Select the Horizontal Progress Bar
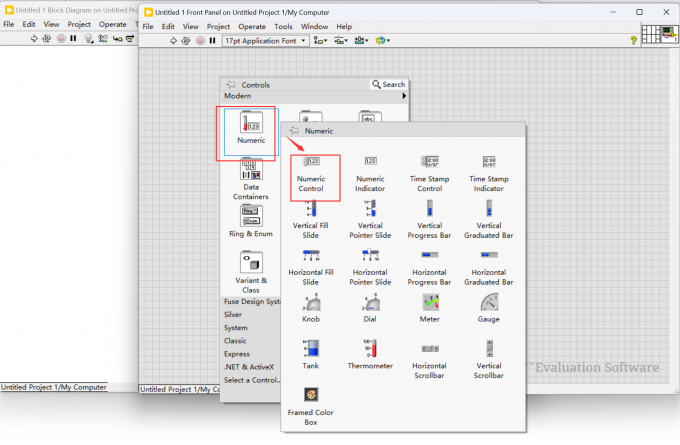The image size is (680, 445). 429,267
